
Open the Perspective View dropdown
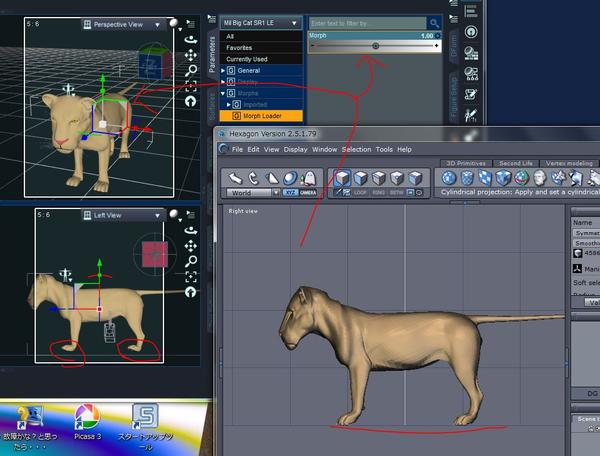click(x=123, y=24)
